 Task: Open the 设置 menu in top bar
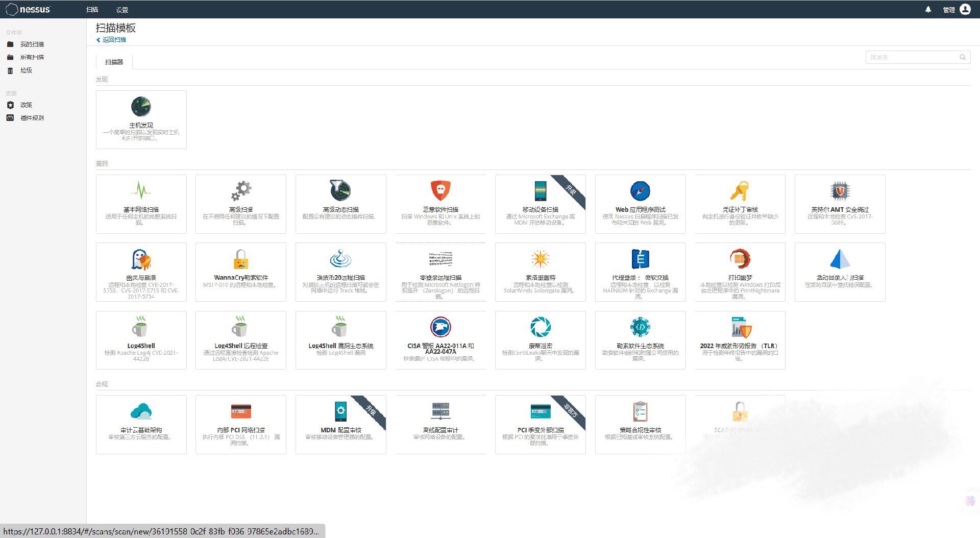(x=122, y=10)
